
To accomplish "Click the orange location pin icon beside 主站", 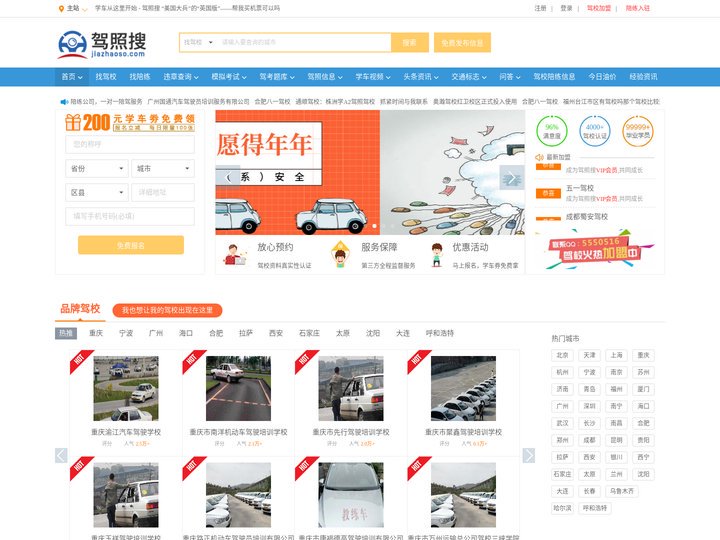I will click(61, 9).
